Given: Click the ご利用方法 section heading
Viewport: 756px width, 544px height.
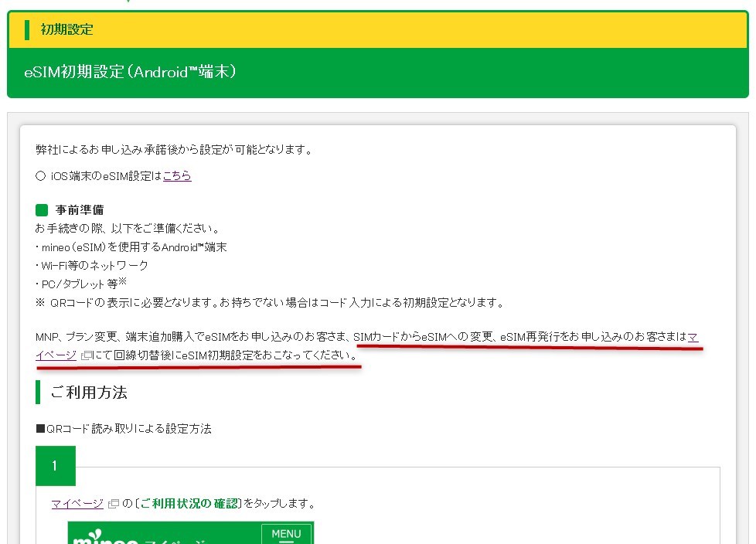Looking at the screenshot, I should pos(89,393).
